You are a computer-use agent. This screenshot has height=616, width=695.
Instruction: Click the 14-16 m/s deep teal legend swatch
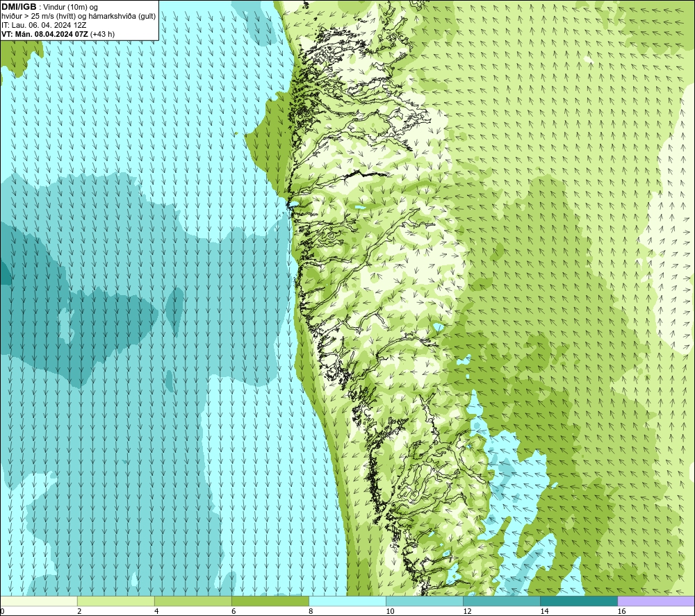point(579,601)
